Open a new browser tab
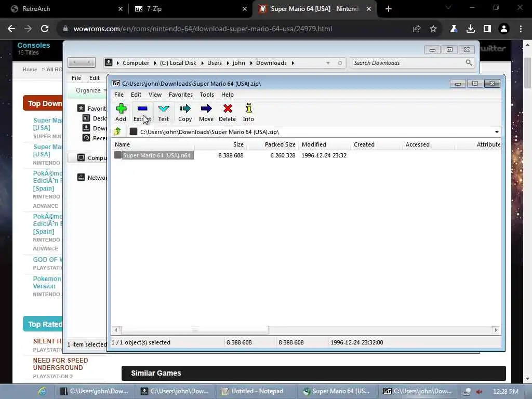 pos(389,9)
